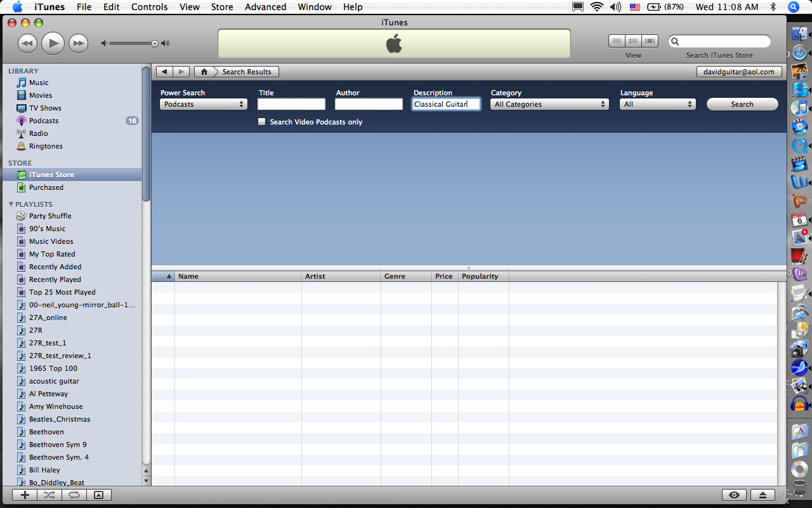
Task: Open Finder from the Dock
Action: coord(799,34)
